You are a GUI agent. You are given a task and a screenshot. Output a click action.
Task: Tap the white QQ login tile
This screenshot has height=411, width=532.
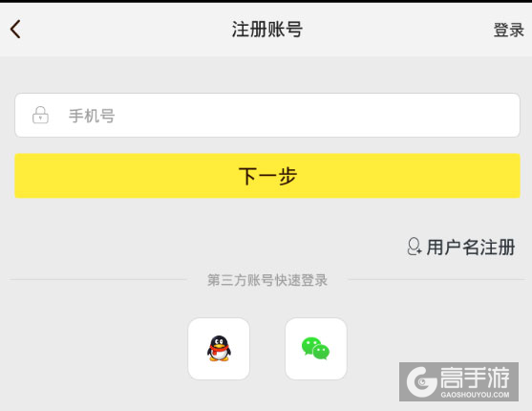[219, 349]
